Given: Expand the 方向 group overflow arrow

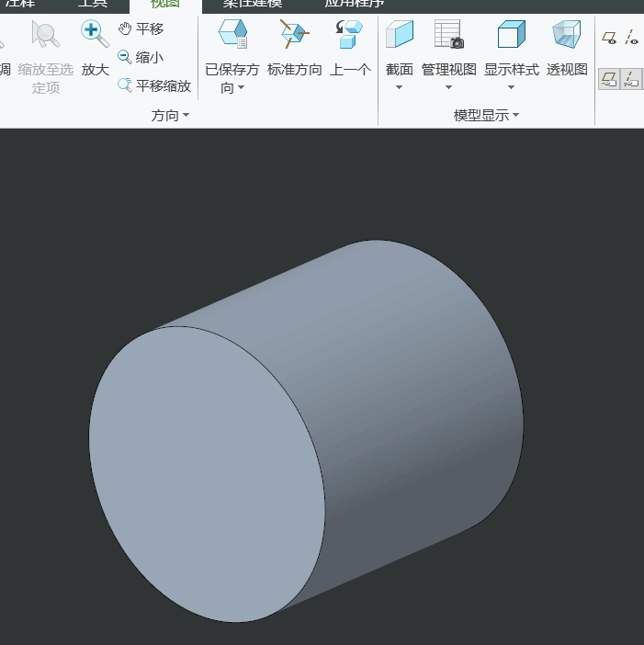Looking at the screenshot, I should (x=186, y=115).
